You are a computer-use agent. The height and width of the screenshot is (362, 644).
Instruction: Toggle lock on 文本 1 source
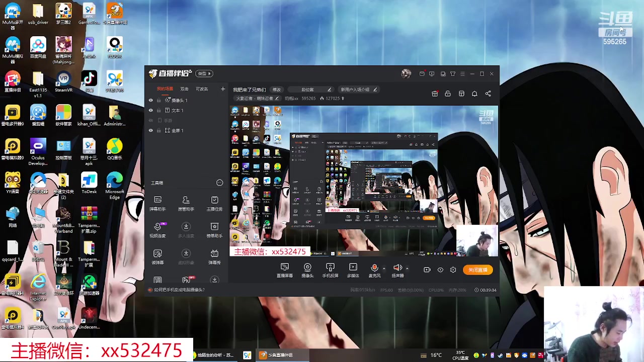tap(159, 110)
